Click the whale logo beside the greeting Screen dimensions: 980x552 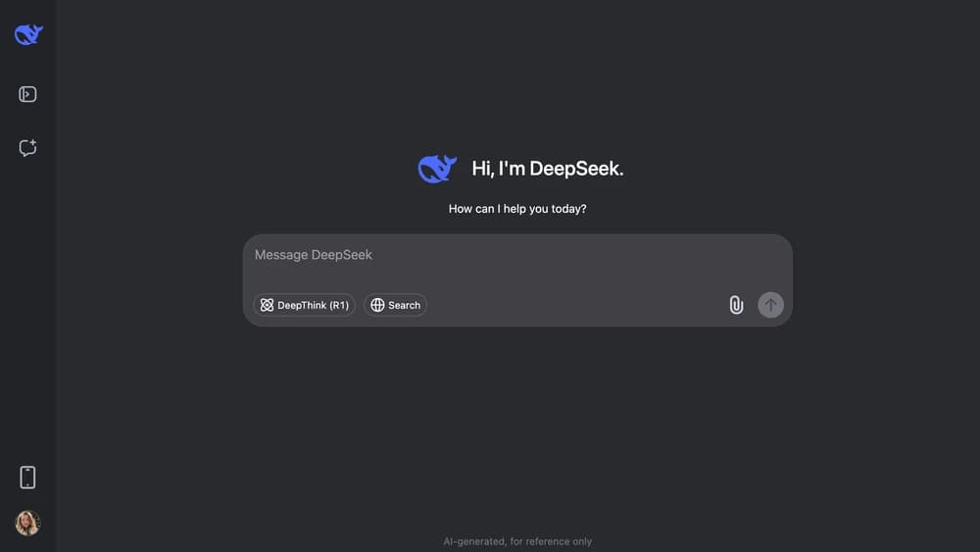437,169
